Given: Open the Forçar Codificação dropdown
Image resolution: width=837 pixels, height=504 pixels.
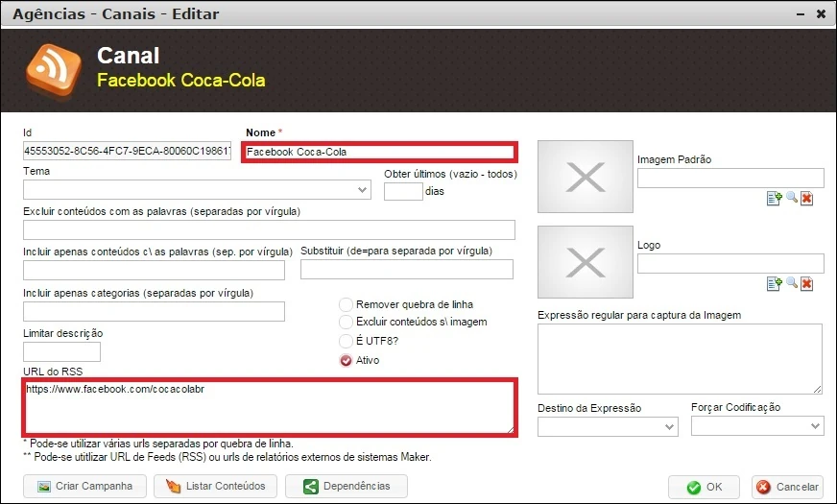Looking at the screenshot, I should (757, 426).
